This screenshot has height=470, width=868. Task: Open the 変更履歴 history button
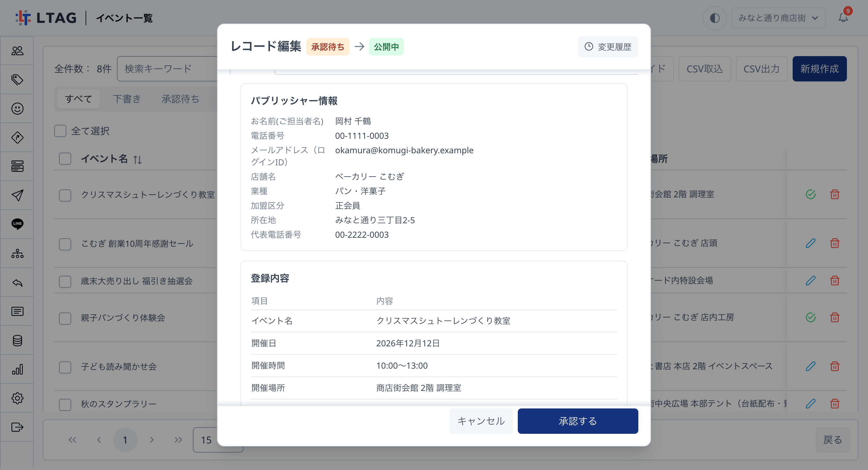point(608,46)
